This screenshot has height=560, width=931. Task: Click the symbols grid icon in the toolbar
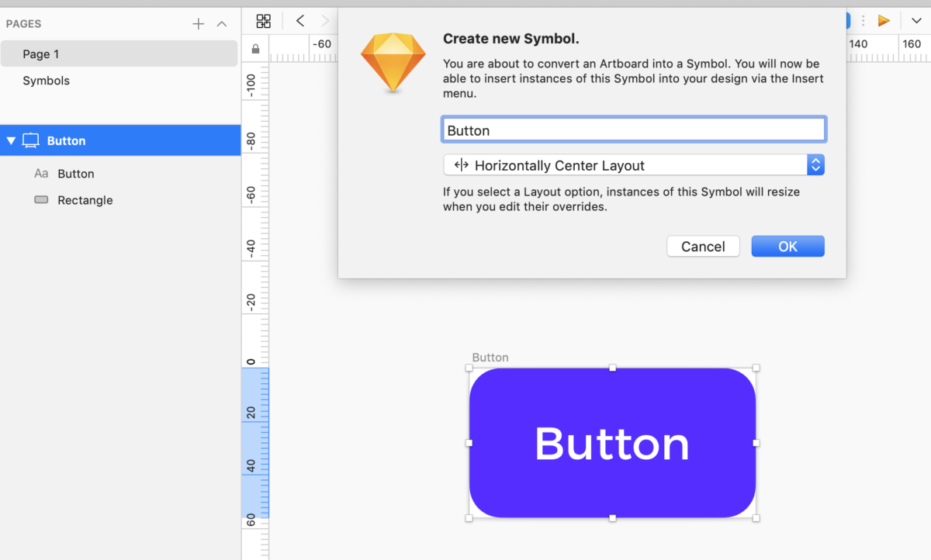coord(264,21)
